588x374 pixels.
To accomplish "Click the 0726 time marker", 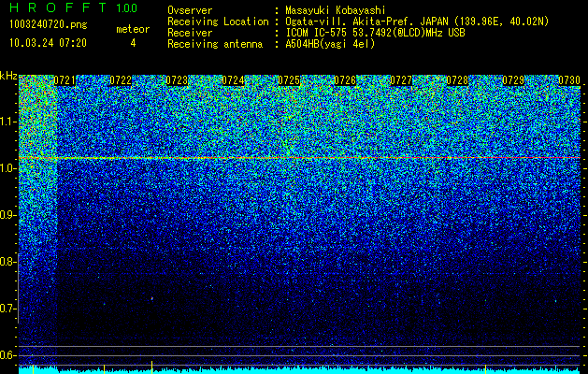I will point(345,80).
